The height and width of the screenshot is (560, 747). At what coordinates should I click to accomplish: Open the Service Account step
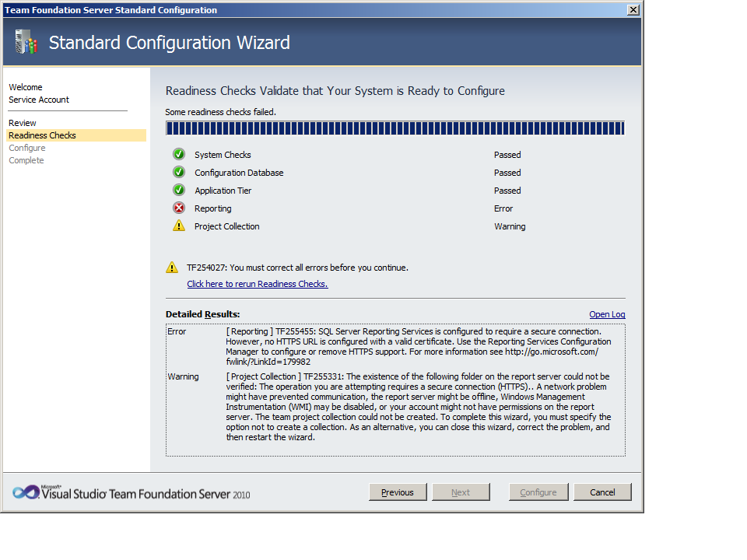tap(39, 100)
